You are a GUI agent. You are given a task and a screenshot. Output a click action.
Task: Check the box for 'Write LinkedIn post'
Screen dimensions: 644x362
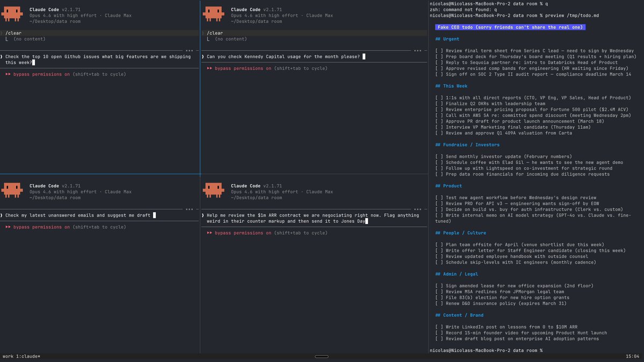pos(439,327)
